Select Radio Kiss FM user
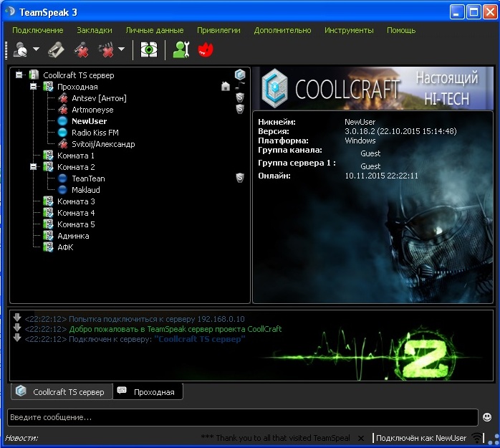 pyautogui.click(x=95, y=133)
